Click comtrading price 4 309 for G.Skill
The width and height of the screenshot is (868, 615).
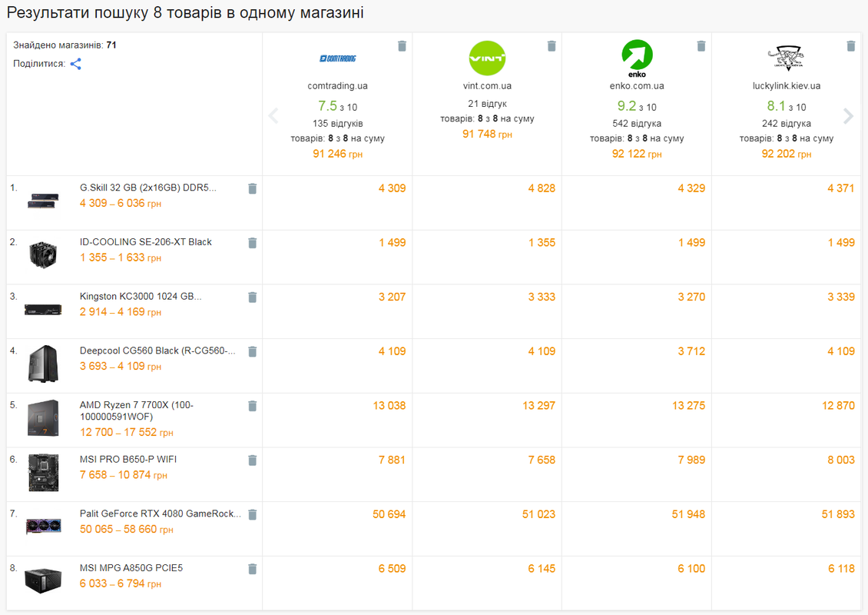pos(392,188)
